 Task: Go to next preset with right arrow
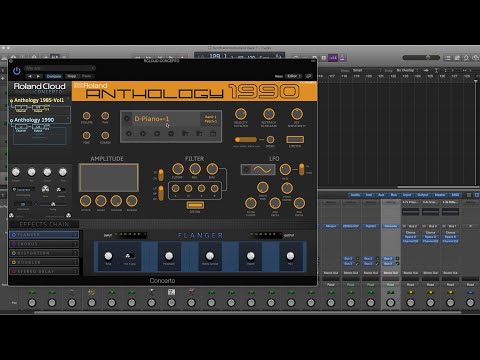(38, 76)
